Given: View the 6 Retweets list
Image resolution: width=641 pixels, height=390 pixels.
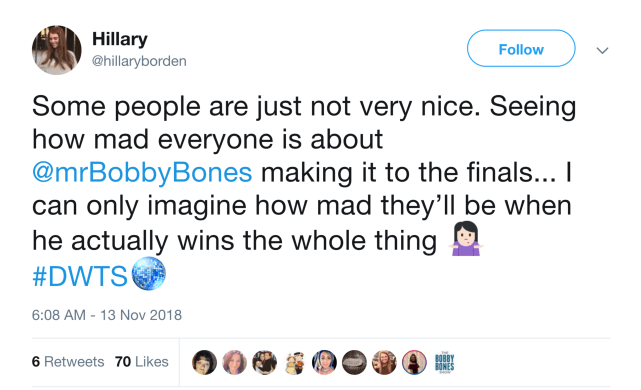Looking at the screenshot, I should tap(68, 362).
